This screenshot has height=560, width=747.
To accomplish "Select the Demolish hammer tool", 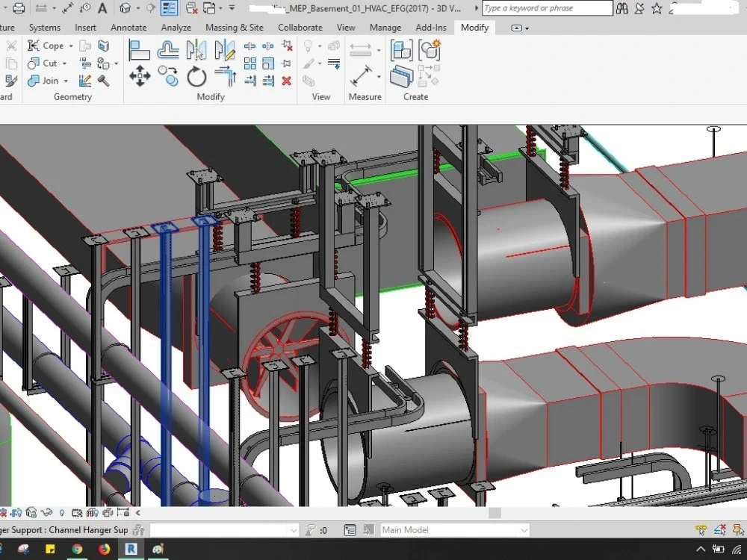I will click(x=103, y=81).
